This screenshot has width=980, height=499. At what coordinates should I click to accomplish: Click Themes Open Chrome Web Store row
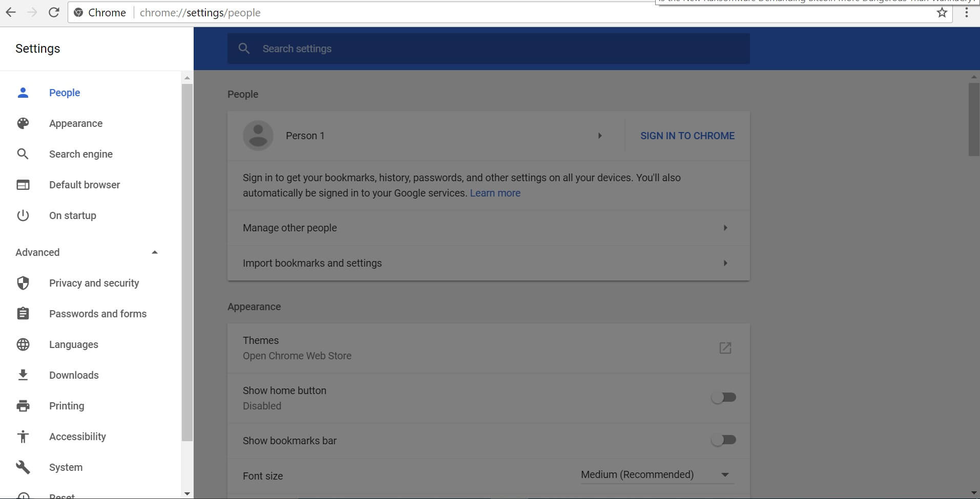point(489,348)
